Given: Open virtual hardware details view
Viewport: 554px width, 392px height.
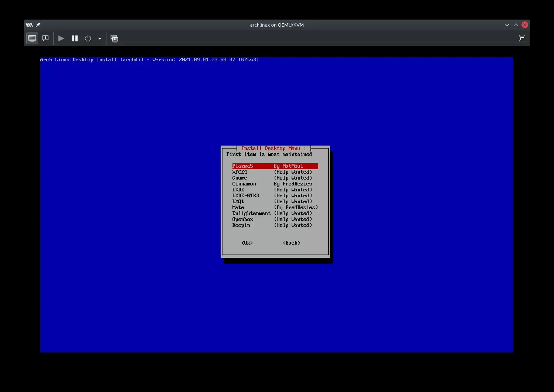Looking at the screenshot, I should pos(45,38).
